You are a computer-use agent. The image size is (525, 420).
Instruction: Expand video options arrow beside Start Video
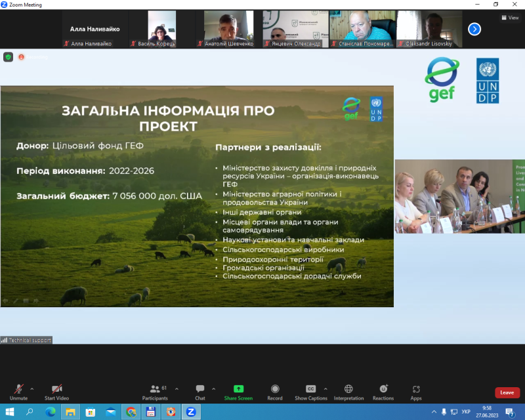click(x=71, y=388)
